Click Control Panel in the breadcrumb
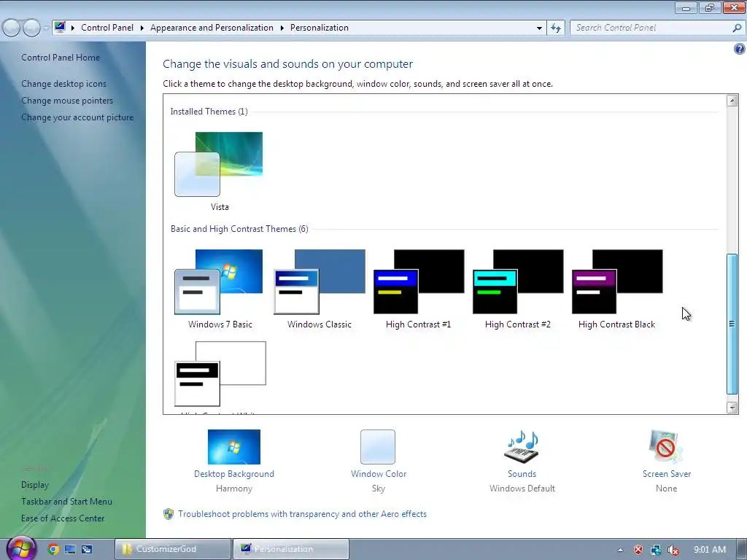Image resolution: width=747 pixels, height=560 pixels. click(x=107, y=28)
